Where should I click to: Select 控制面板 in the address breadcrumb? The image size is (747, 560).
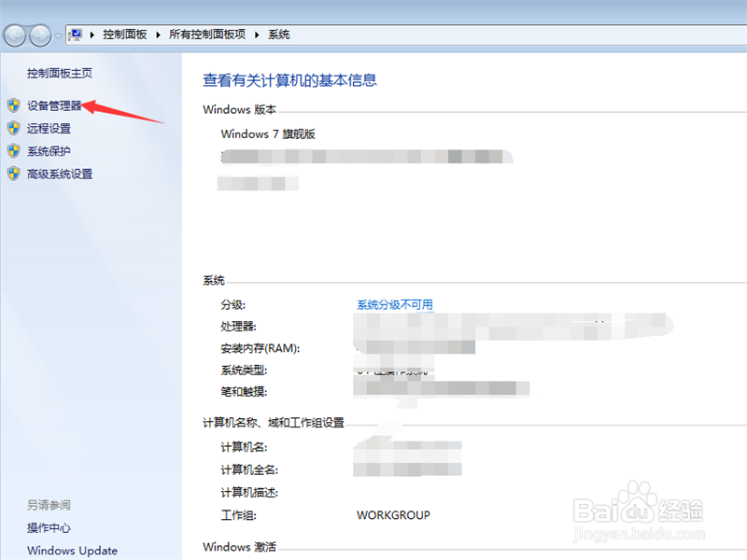(125, 35)
